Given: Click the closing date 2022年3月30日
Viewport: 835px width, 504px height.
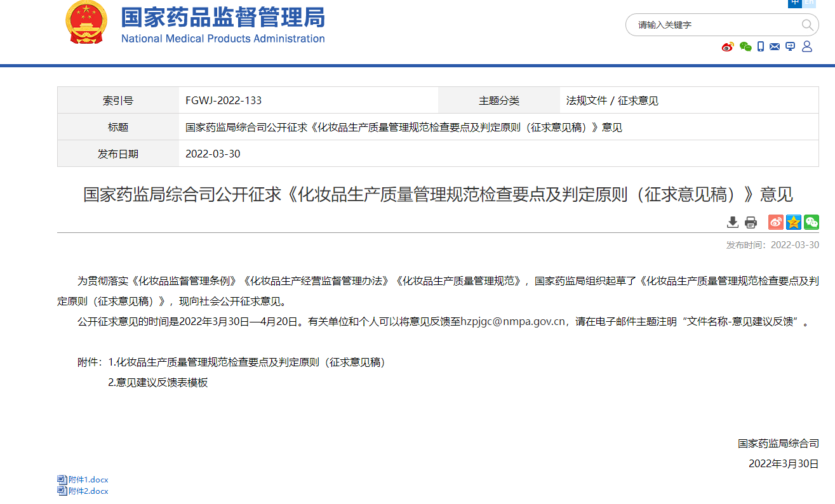Looking at the screenshot, I should 784,464.
